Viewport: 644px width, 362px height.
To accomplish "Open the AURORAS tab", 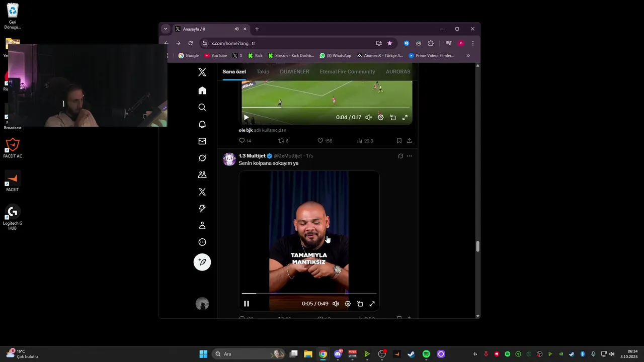I will pos(398,71).
